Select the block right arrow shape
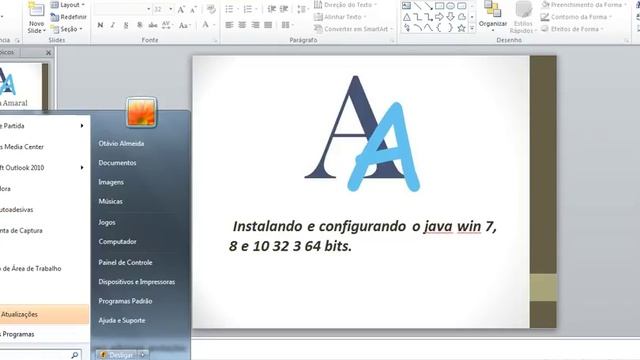640x360 pixels. tap(439, 17)
